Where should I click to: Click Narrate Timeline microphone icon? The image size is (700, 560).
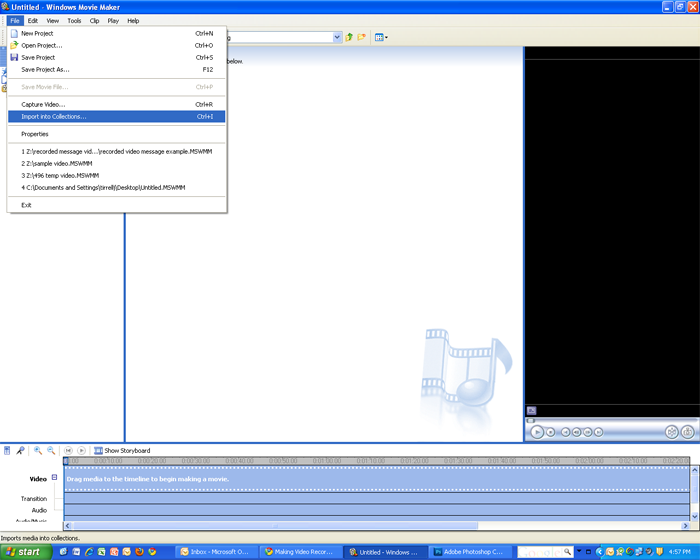click(20, 451)
